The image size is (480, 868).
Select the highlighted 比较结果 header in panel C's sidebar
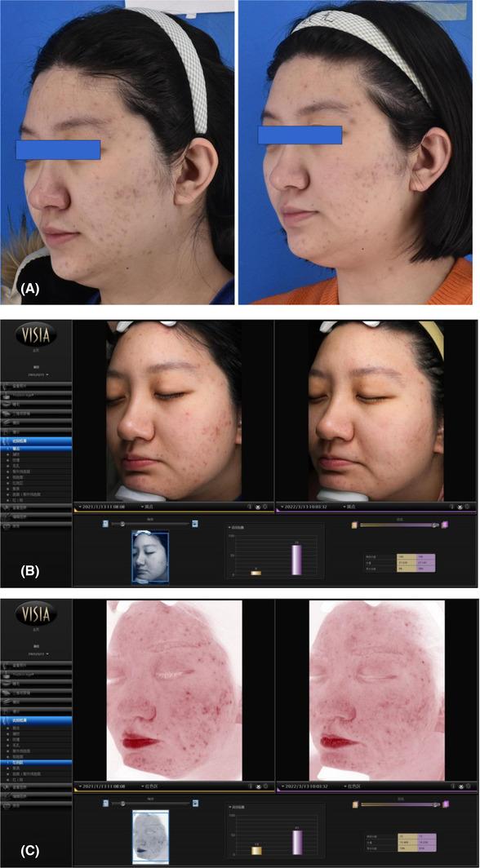(36, 720)
